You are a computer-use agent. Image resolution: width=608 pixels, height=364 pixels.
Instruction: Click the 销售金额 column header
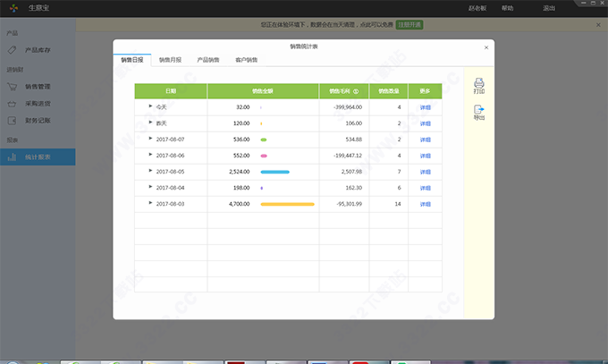(x=263, y=91)
